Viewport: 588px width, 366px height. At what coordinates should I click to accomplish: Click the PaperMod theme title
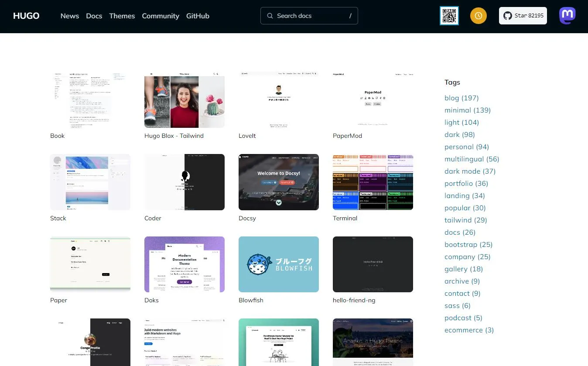point(347,136)
